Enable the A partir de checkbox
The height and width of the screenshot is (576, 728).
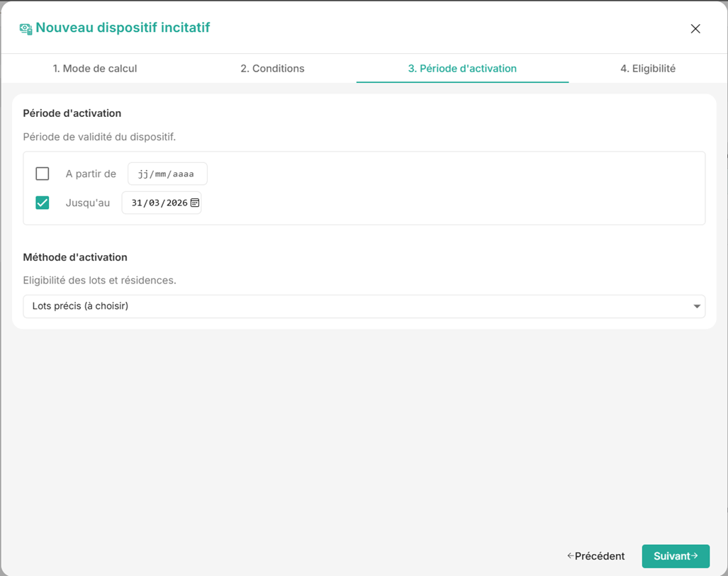tap(43, 174)
